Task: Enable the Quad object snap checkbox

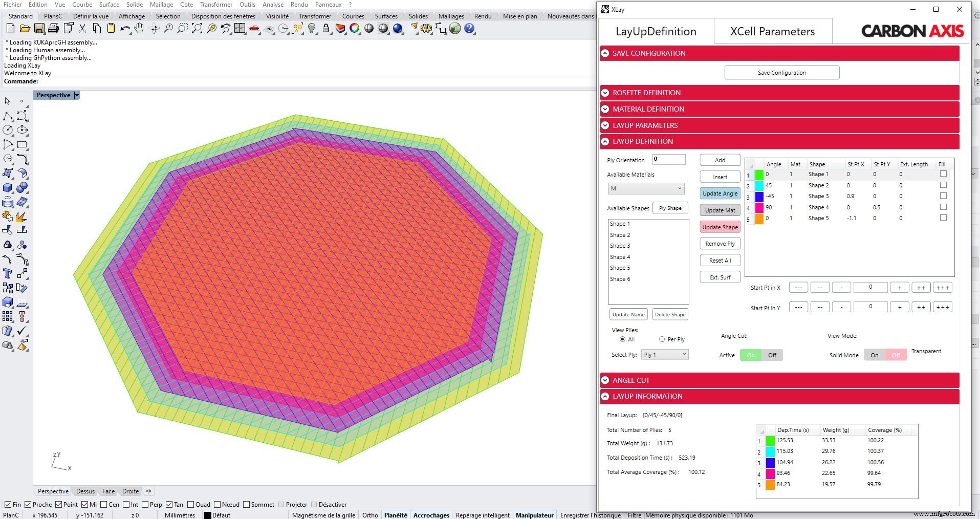Action: [191, 505]
